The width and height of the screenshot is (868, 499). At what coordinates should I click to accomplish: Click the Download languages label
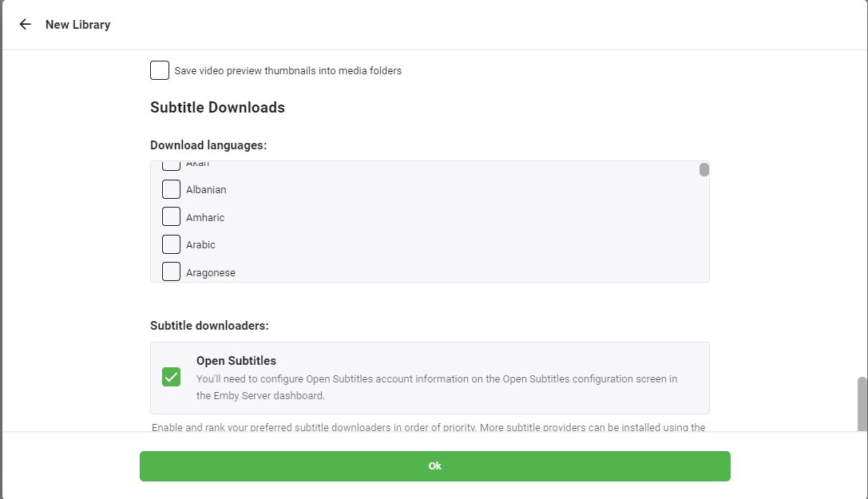click(208, 145)
